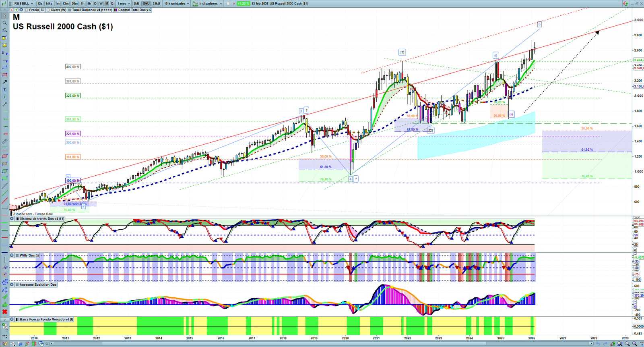Select the 5kU units button

point(136,4)
